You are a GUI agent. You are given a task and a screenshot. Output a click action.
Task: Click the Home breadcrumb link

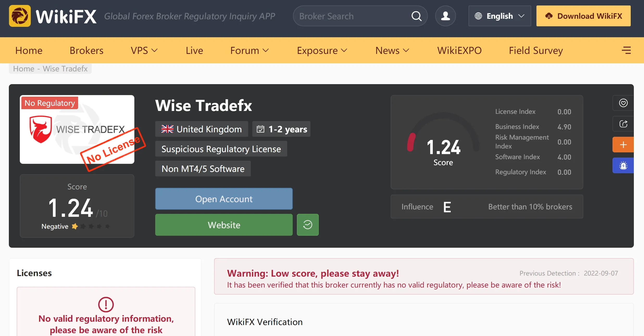24,69
